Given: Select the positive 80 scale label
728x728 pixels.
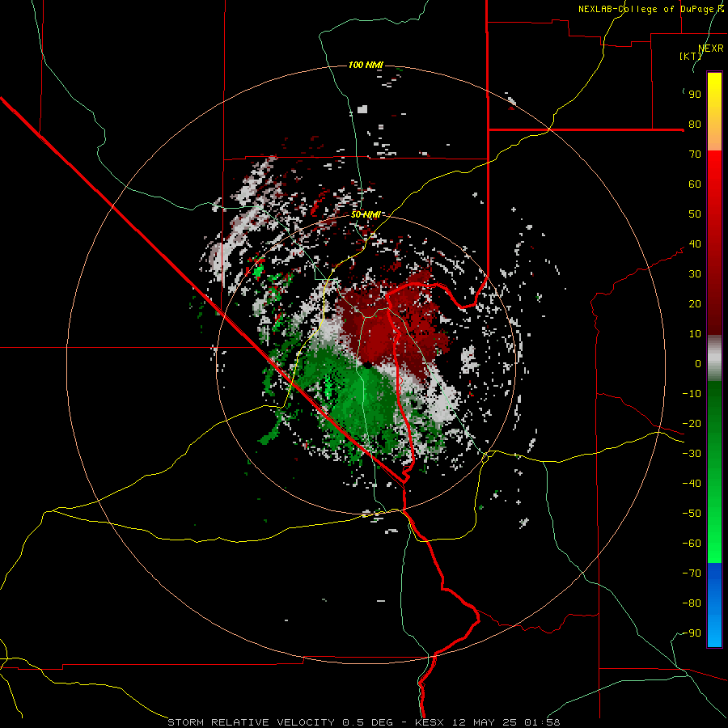Looking at the screenshot, I should [695, 125].
